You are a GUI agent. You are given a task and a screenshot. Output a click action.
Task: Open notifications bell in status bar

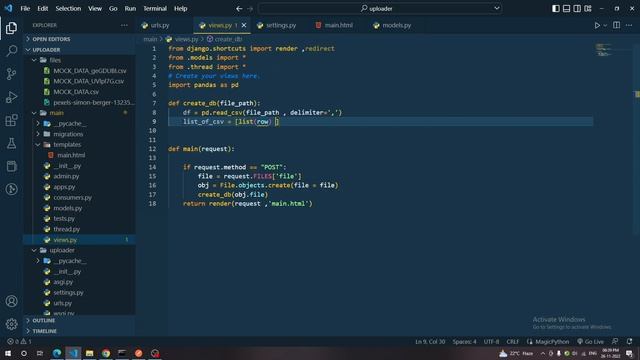(x=629, y=342)
